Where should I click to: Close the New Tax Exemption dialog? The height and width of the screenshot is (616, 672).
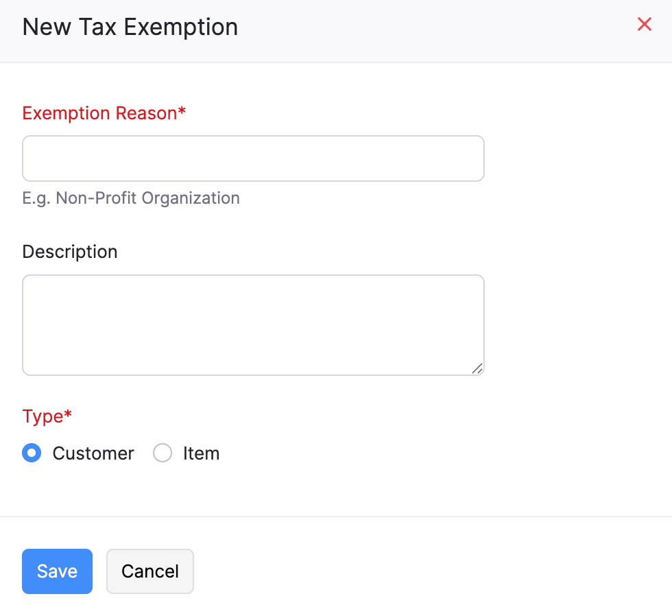coord(644,24)
